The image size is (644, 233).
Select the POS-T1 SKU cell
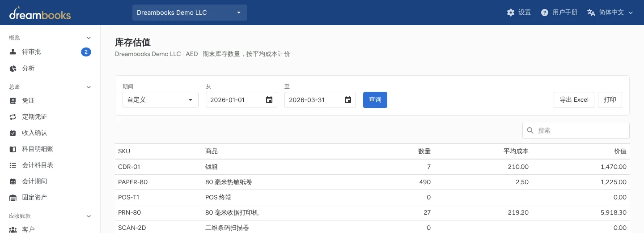click(x=129, y=197)
